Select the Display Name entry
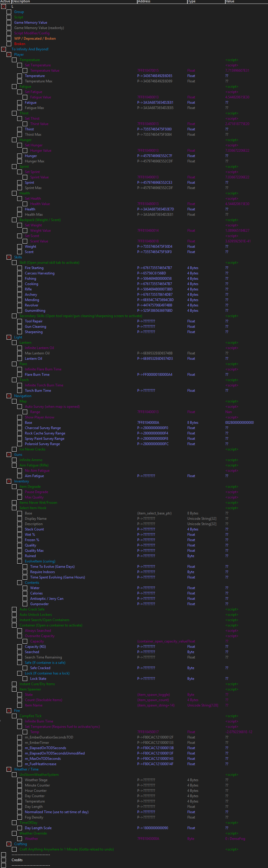268x868 pixels. click(x=36, y=519)
